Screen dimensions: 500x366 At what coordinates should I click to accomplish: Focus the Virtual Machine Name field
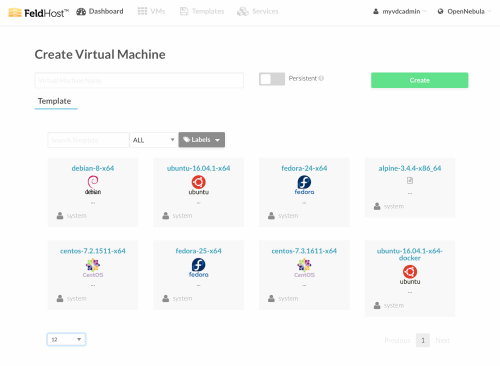pos(139,80)
